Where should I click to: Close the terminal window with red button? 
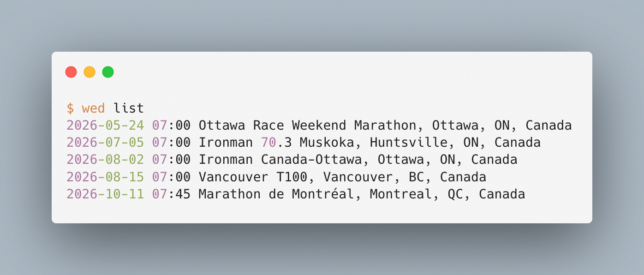coord(71,72)
